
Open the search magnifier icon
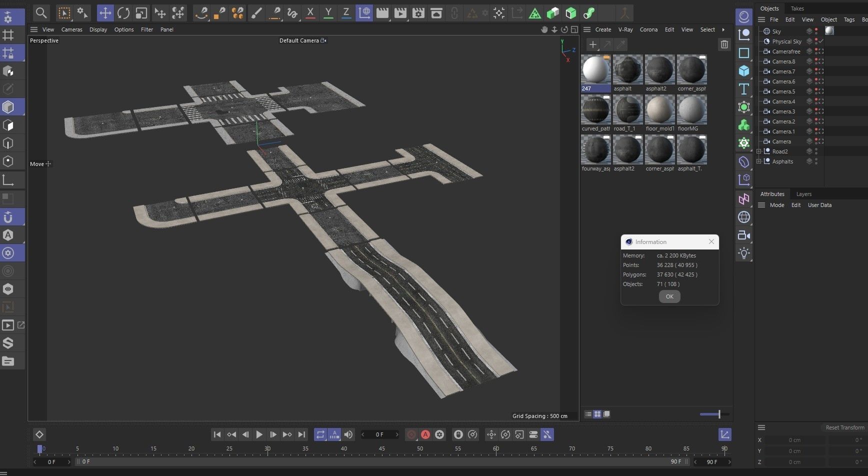41,13
